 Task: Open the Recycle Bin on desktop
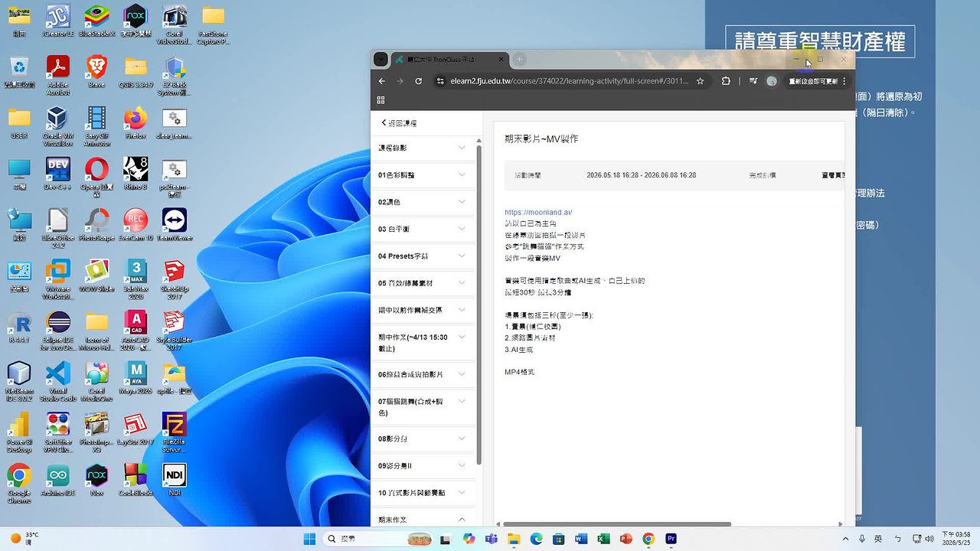(19, 70)
